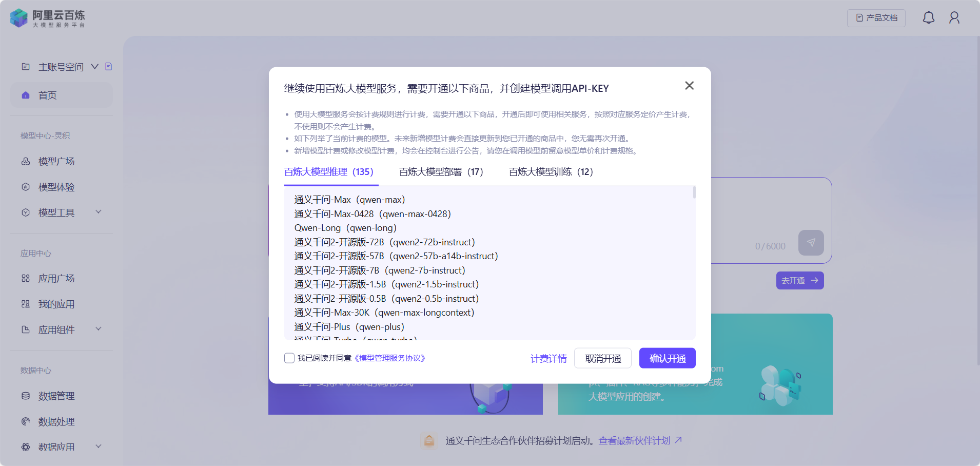Image resolution: width=980 pixels, height=466 pixels.
Task: Select 通义千问2-开源版-72B list row
Action: (x=385, y=242)
